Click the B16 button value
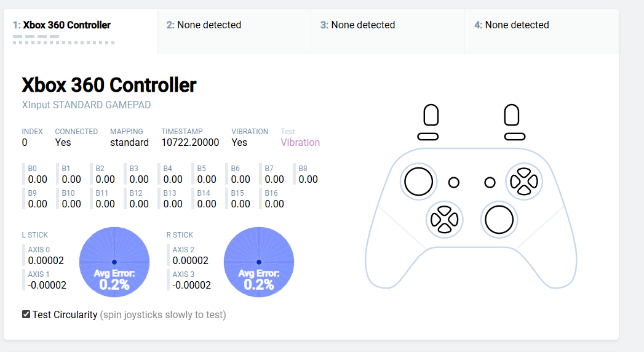Image resolution: width=644 pixels, height=352 pixels. (x=274, y=204)
